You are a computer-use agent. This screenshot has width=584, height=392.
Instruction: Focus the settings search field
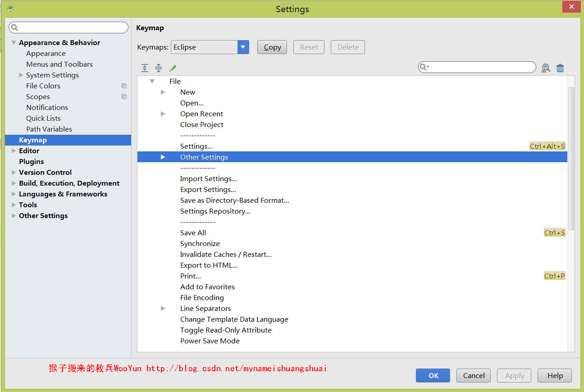click(68, 27)
